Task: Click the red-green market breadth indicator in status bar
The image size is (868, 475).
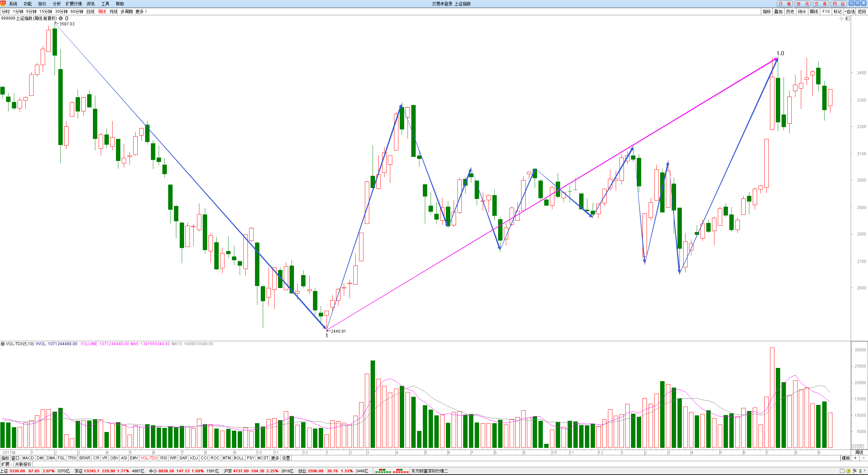Action: coord(392,471)
